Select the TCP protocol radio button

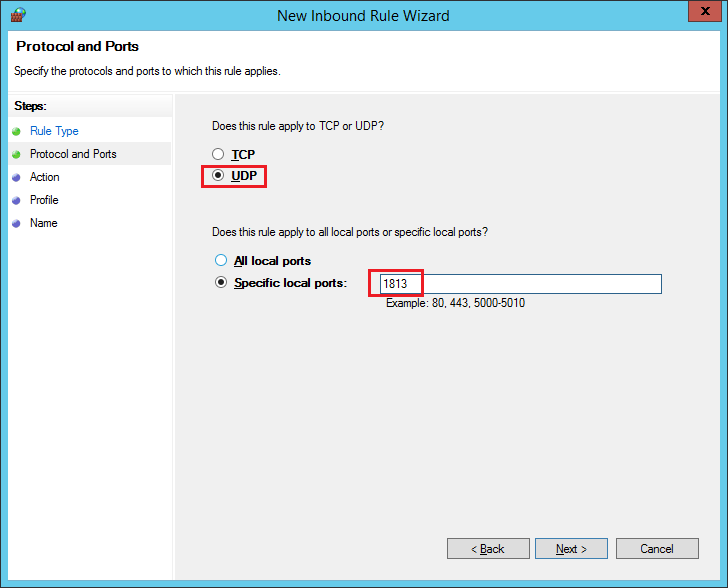[220, 155]
